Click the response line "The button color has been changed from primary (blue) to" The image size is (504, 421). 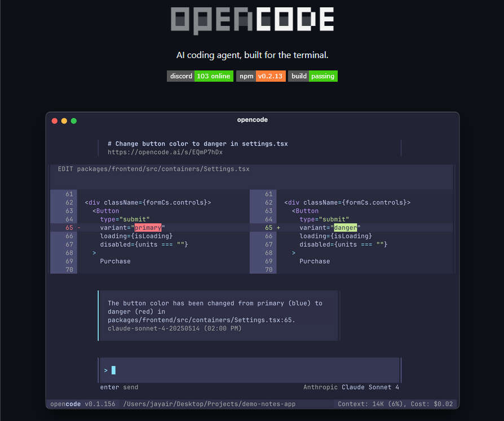pyautogui.click(x=215, y=303)
